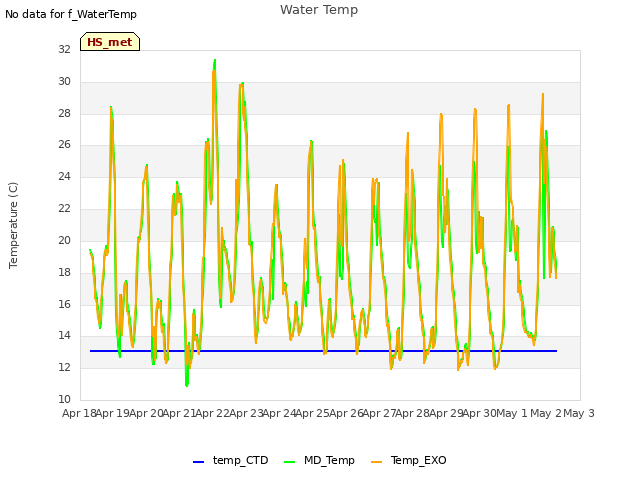640x480 pixels.
Task: Click the Water Temp chart title
Action: click(x=319, y=10)
